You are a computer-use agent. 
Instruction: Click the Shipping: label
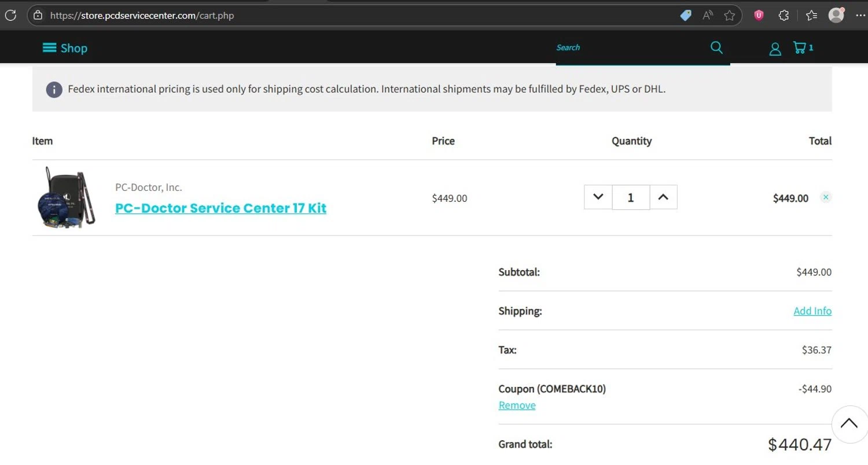coord(520,311)
